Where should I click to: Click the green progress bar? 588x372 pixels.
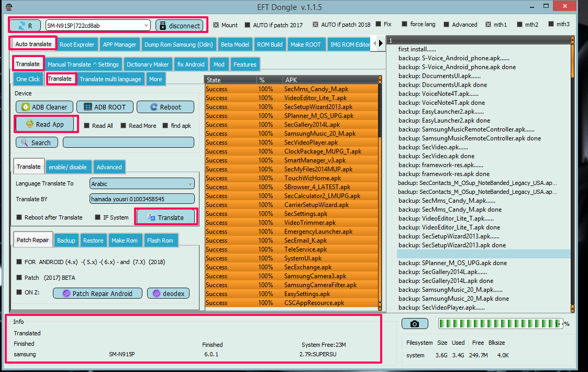[501, 324]
